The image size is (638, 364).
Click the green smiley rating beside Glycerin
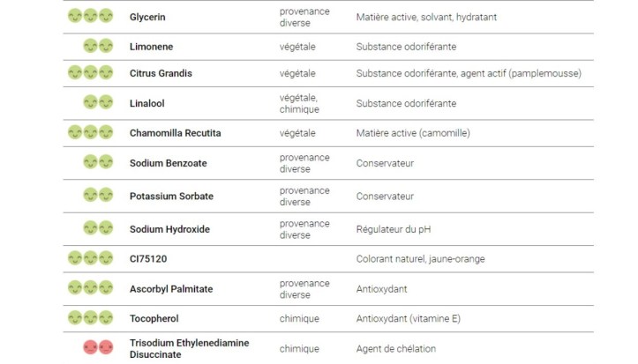click(91, 17)
